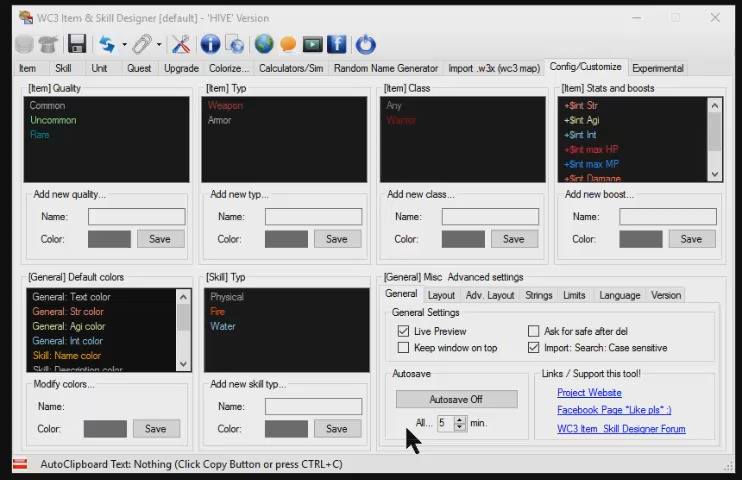Open the Version settings tab
This screenshot has width=742, height=480.
tap(666, 295)
